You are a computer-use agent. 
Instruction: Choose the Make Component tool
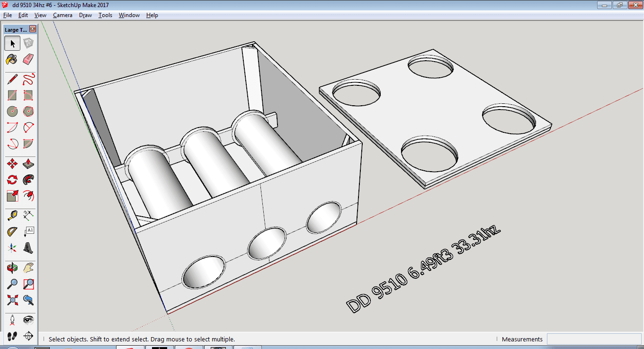click(x=28, y=43)
